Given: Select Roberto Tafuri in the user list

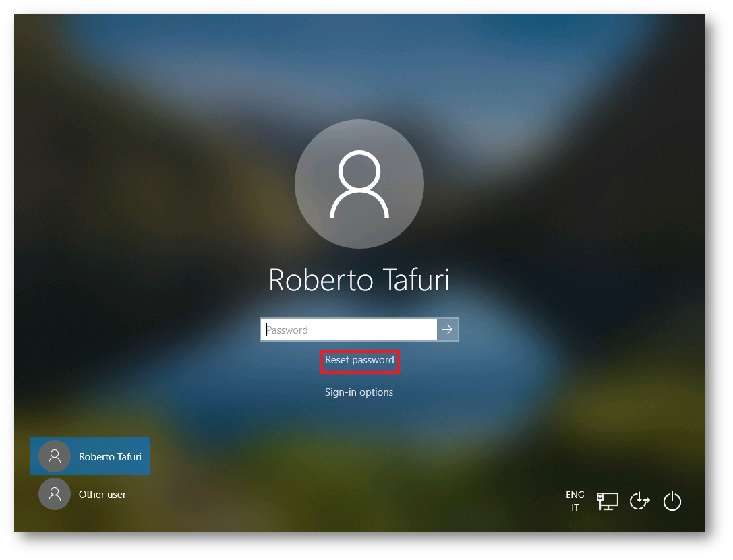Looking at the screenshot, I should tap(90, 456).
